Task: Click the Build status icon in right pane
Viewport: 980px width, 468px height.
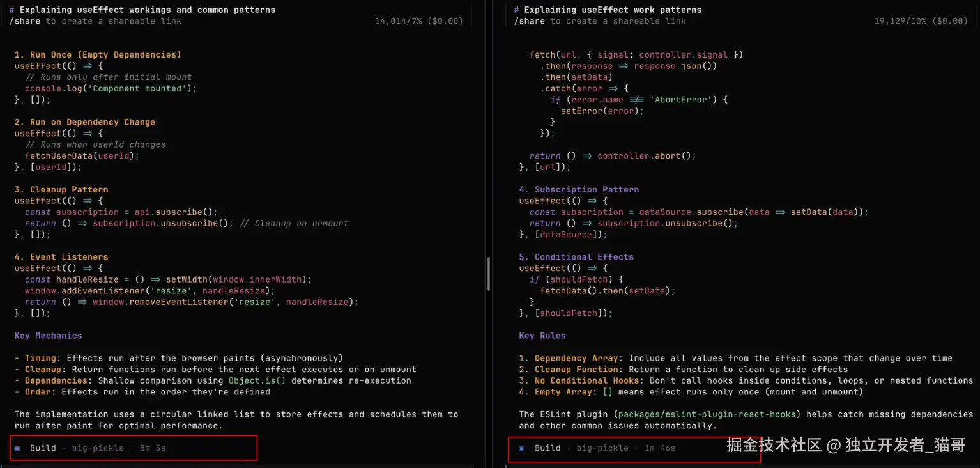Action: (523, 448)
